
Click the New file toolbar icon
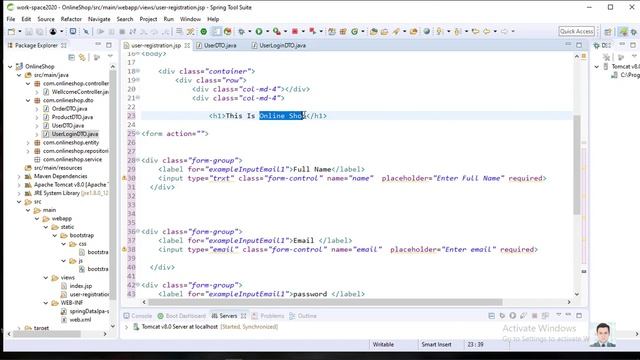[11, 31]
